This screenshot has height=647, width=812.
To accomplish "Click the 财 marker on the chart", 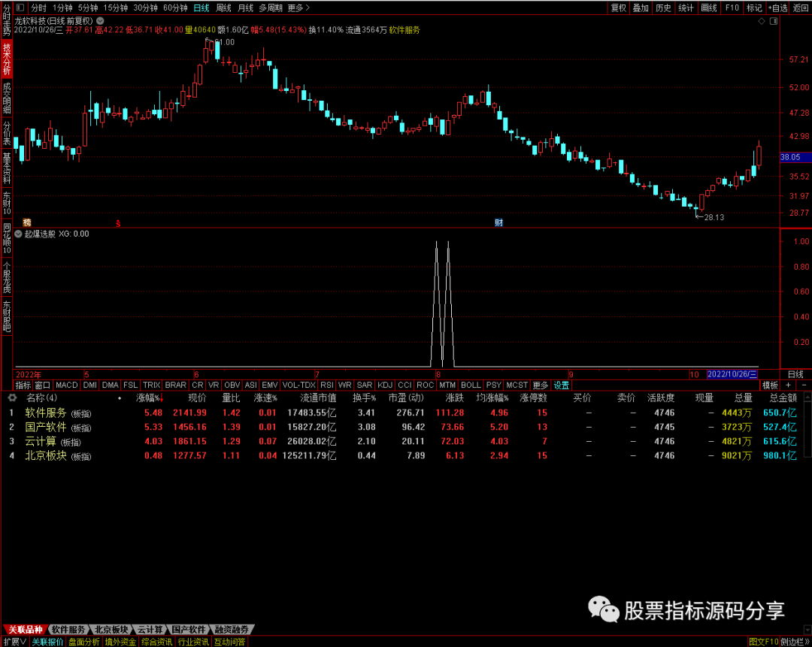I will (x=498, y=222).
